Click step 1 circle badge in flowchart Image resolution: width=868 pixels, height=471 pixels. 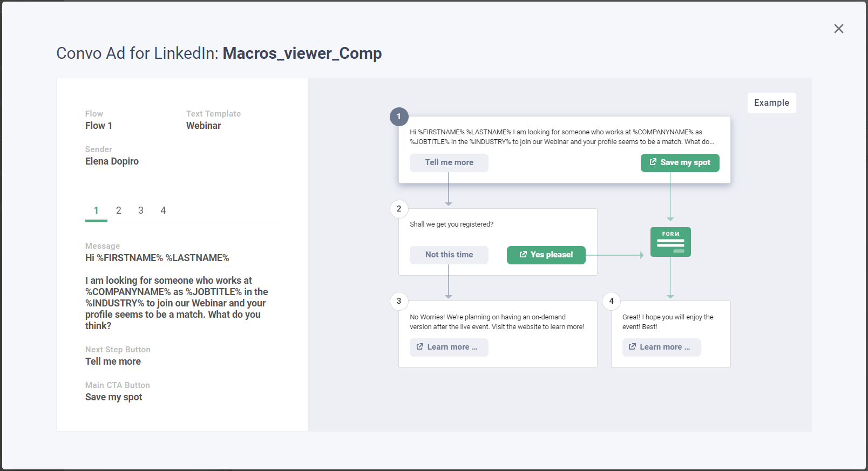click(x=399, y=117)
